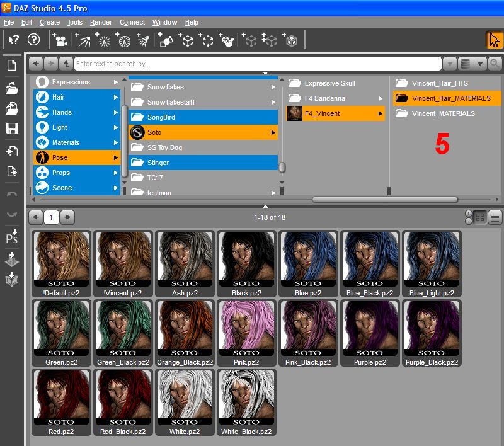Select the SongBird folder
Image resolution: width=504 pixels, height=446 pixels.
click(x=203, y=117)
